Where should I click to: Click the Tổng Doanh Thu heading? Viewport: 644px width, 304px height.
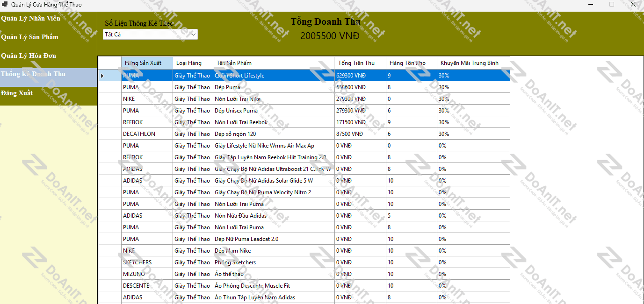(x=326, y=22)
